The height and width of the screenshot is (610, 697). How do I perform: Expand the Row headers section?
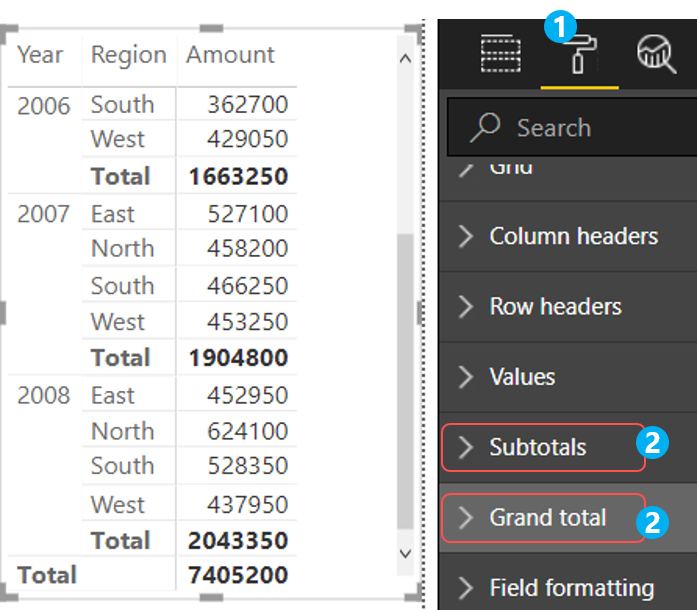(x=568, y=306)
